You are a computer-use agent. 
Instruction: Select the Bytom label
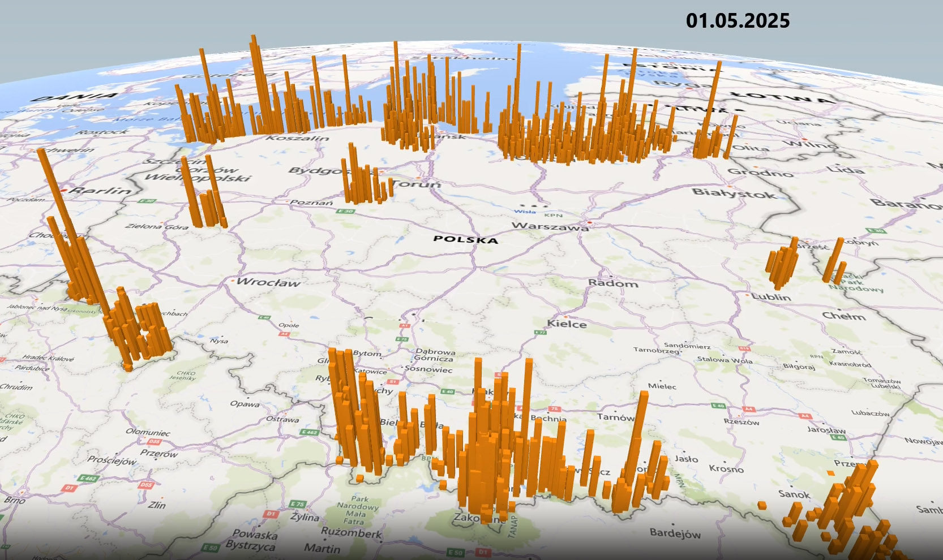click(367, 354)
